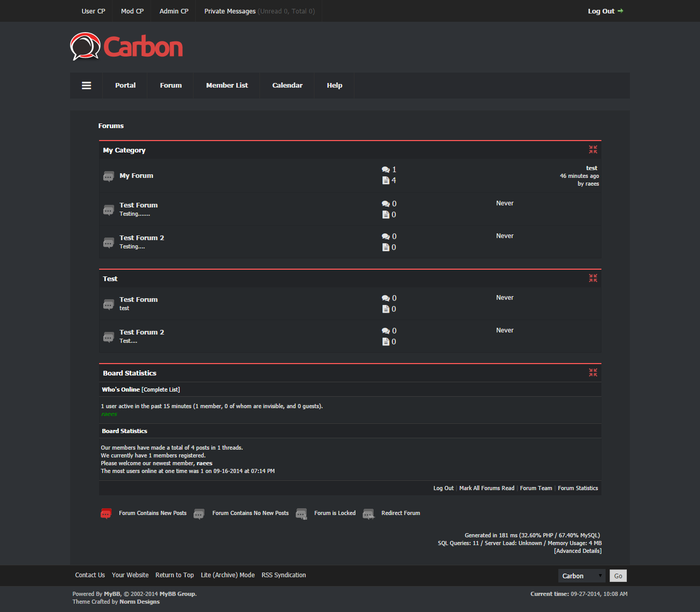Click the Forum Contains No New Posts icon
Image resolution: width=700 pixels, height=612 pixels.
199,513
